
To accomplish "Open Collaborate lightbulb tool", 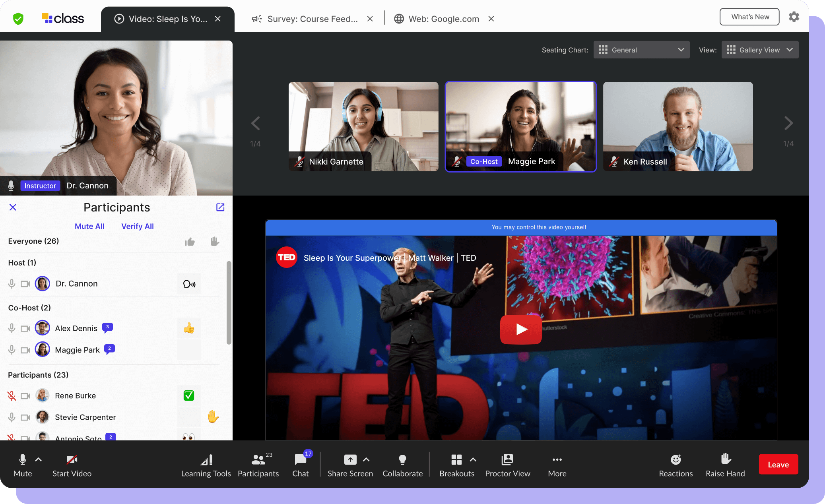I will pos(402,465).
